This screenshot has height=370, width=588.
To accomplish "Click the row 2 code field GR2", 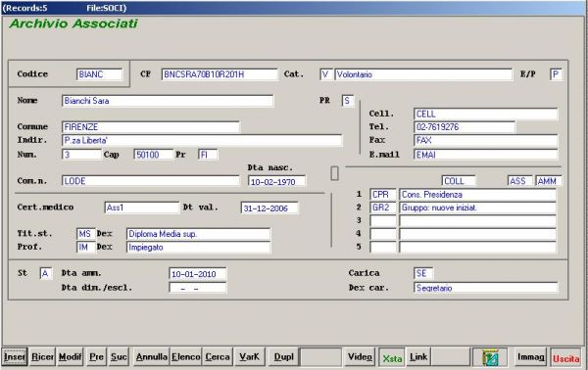I will tap(383, 208).
